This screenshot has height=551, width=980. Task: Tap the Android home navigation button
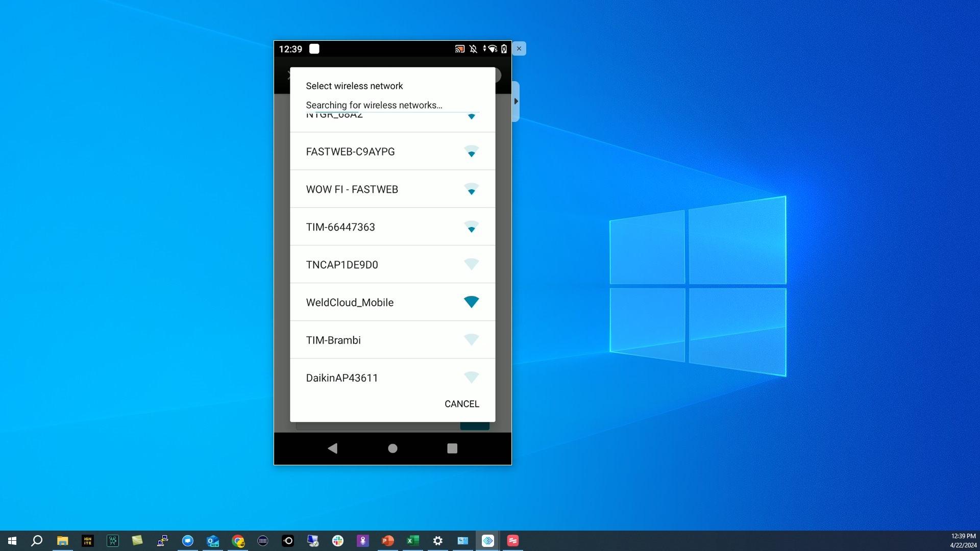coord(393,448)
